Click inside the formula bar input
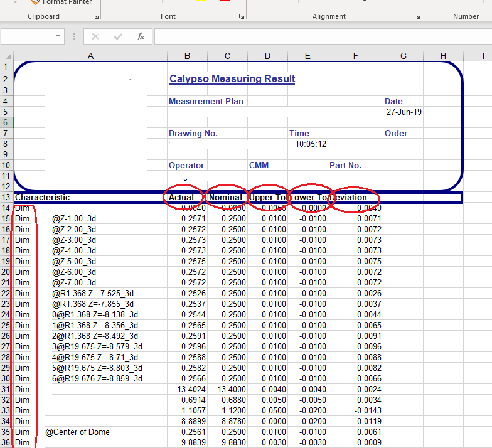Image resolution: width=492 pixels, height=448 pixels. point(323,36)
